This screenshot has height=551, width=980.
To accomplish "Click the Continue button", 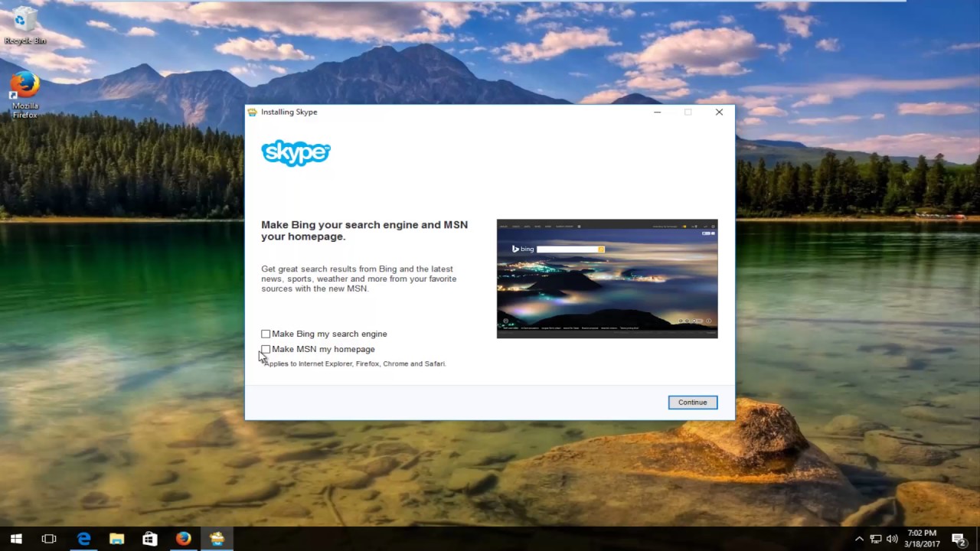I will point(692,402).
